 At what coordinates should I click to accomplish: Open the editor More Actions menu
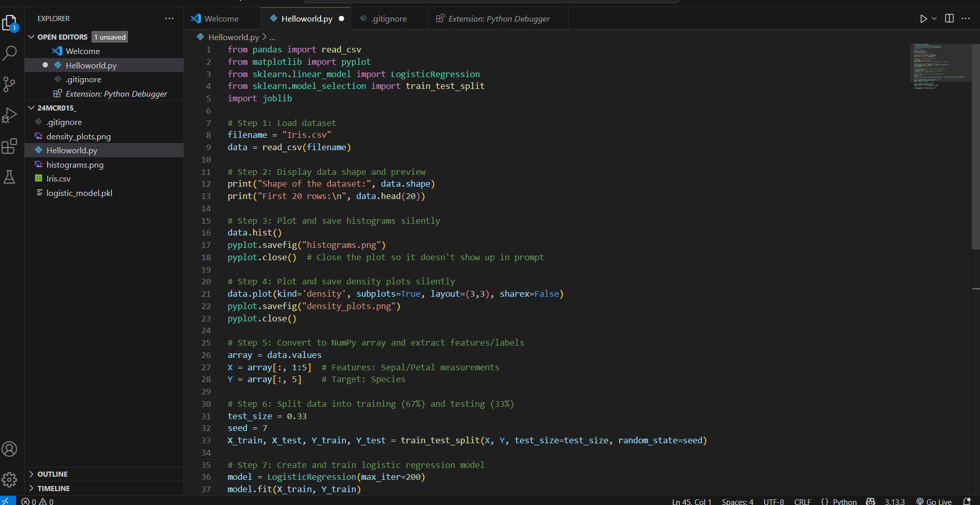click(x=966, y=19)
